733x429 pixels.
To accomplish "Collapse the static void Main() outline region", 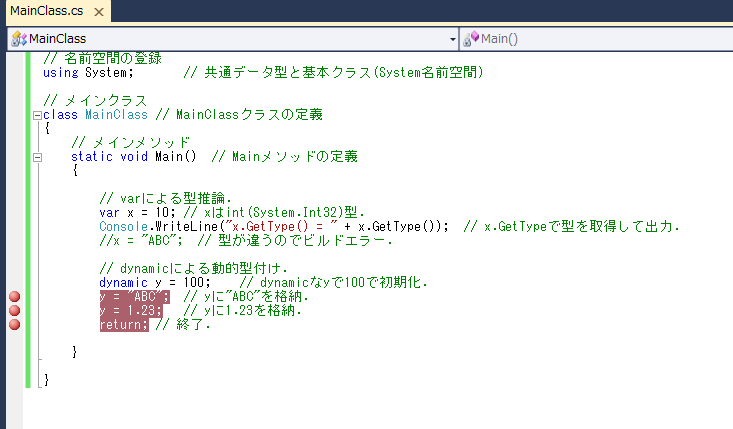I will pyautogui.click(x=37, y=157).
